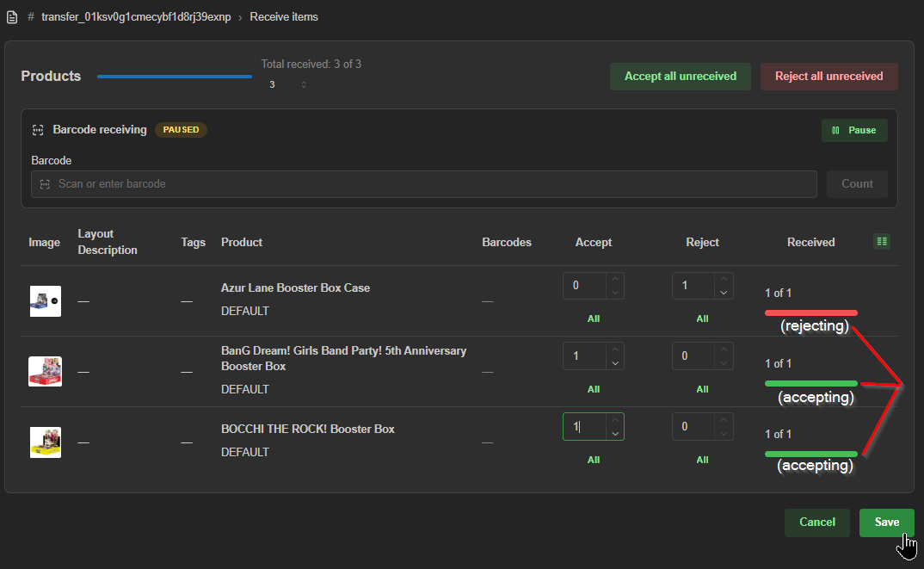924x569 pixels.
Task: Click the document icon beside the transfer ID
Action: pos(12,17)
